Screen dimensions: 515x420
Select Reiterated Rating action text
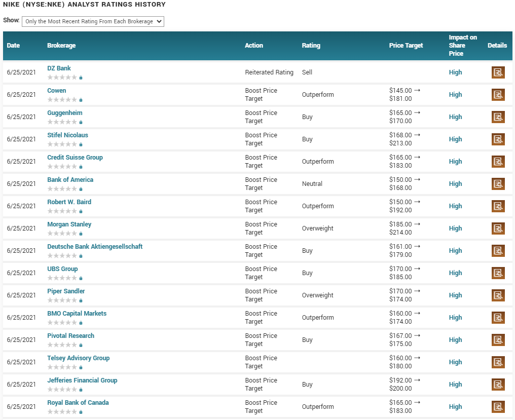click(x=269, y=72)
